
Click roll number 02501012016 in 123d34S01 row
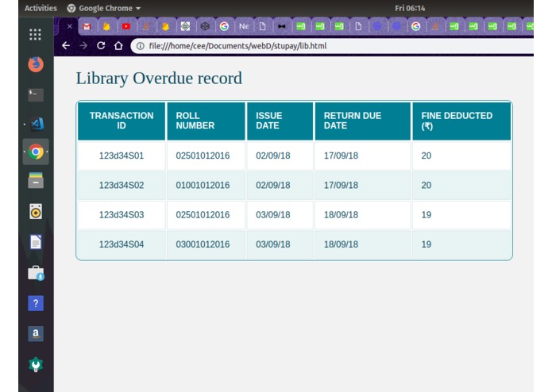point(203,156)
